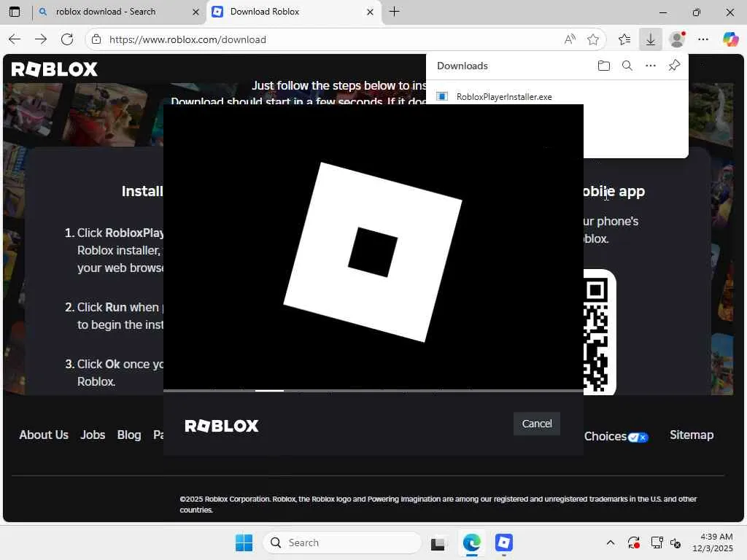Click the browser Back arrow
This screenshot has width=747, height=560.
pos(15,39)
